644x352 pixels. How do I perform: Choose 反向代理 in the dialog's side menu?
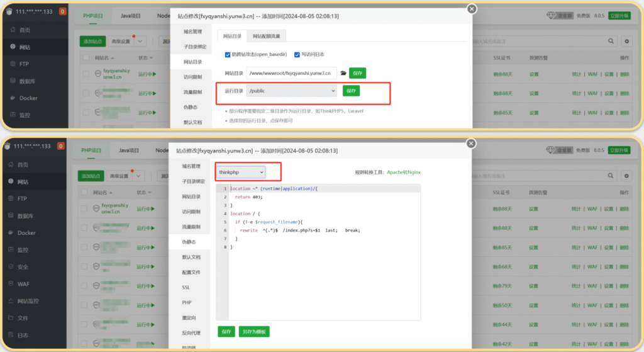coord(191,332)
